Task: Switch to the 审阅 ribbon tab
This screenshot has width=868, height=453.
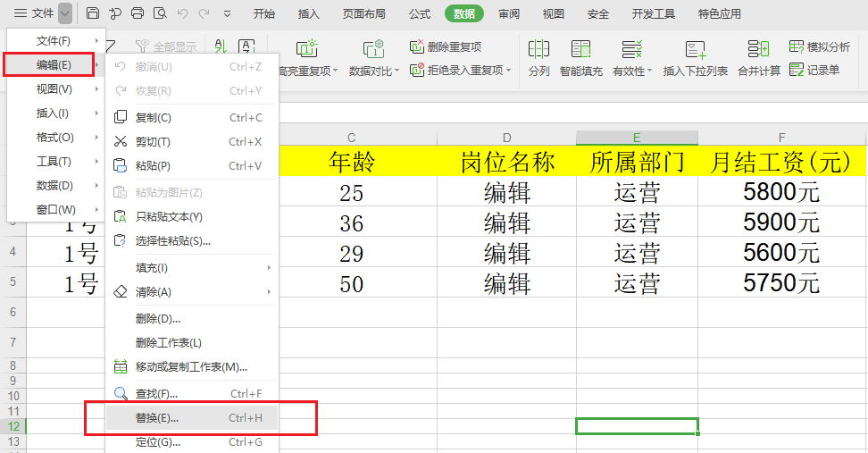Action: tap(509, 13)
